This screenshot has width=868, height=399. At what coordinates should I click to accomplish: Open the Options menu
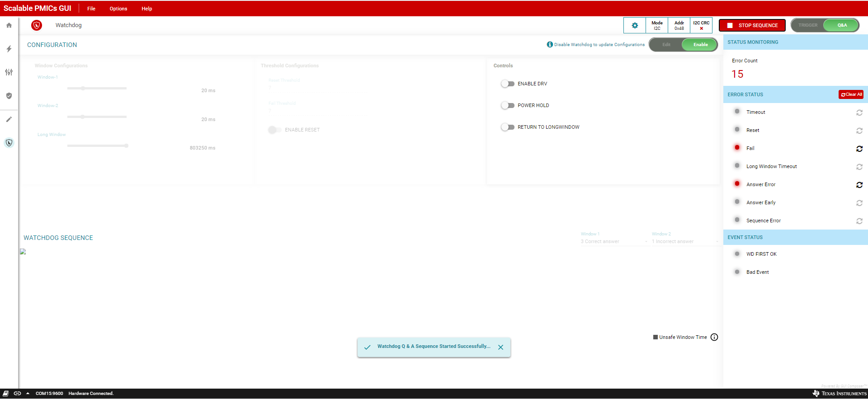(x=118, y=9)
